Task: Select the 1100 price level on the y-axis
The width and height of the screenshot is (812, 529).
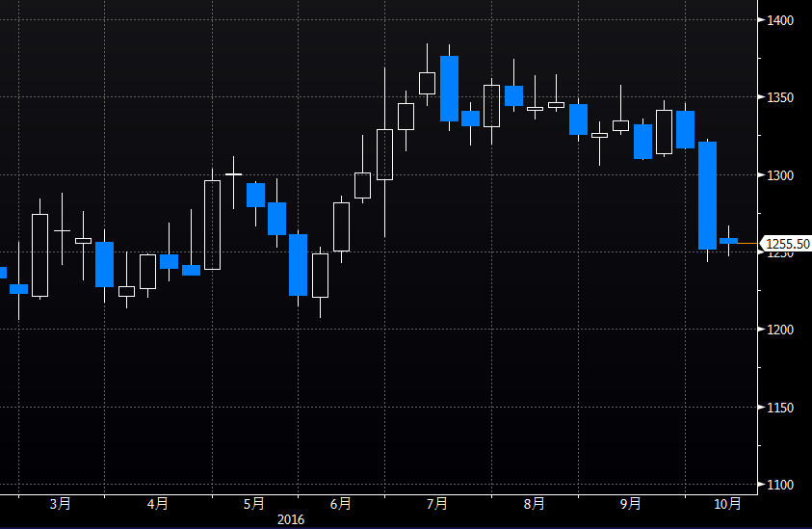Action: point(781,485)
